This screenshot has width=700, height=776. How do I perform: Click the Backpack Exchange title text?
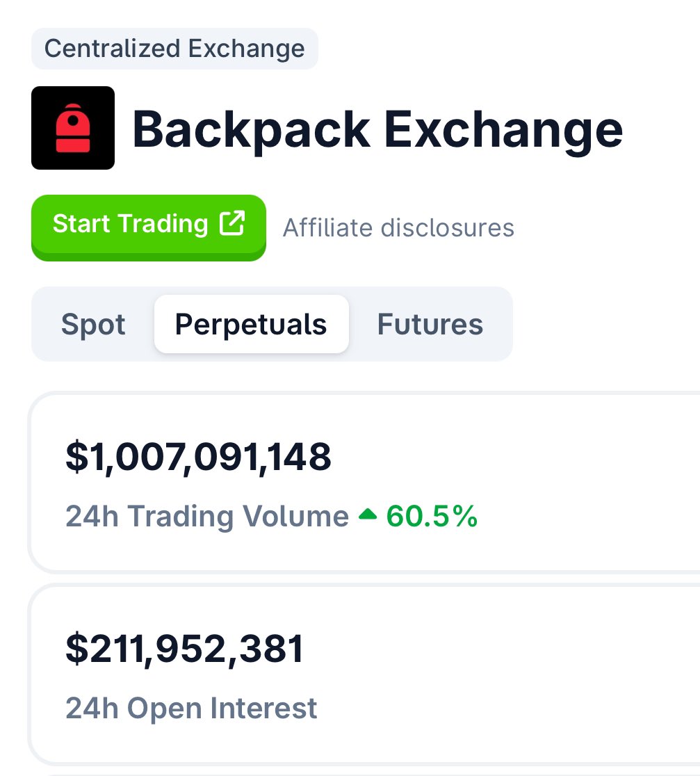coord(379,129)
